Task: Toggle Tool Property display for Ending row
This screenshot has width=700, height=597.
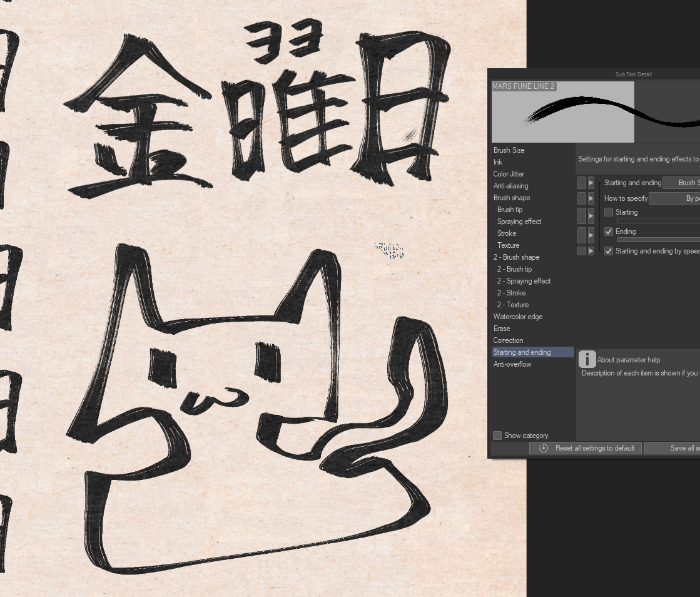Action: [581, 235]
